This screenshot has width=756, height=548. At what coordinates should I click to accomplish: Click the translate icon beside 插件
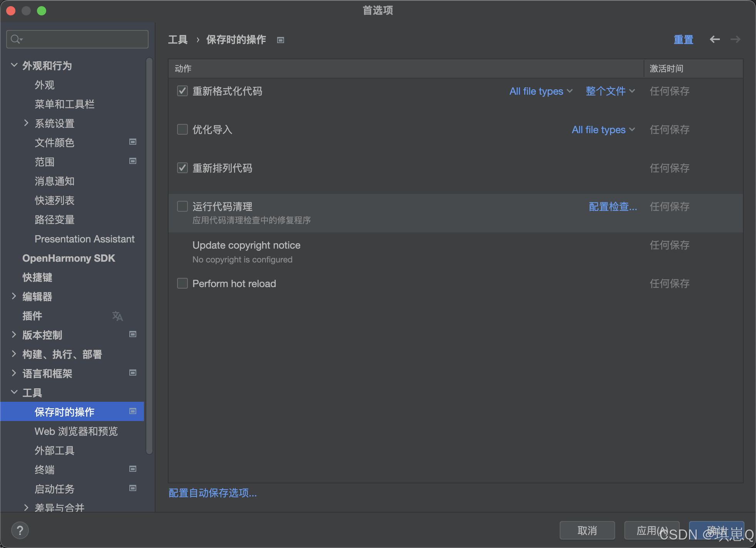pos(117,316)
